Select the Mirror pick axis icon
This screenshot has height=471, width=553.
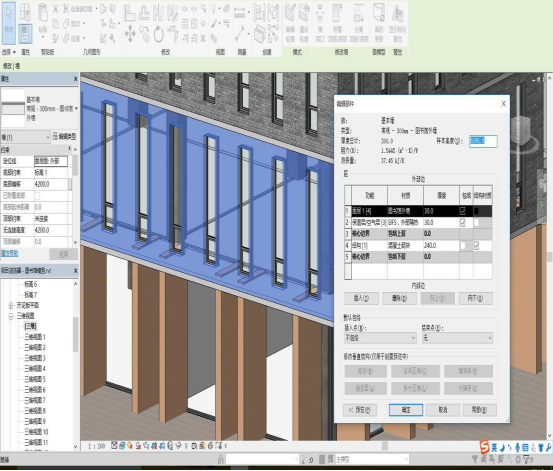(x=158, y=12)
